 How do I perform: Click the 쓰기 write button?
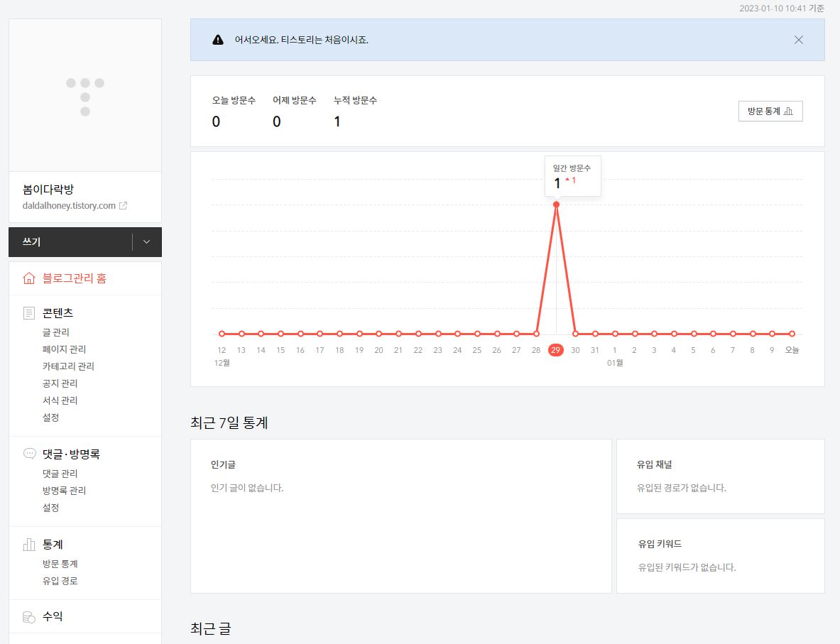click(70, 242)
